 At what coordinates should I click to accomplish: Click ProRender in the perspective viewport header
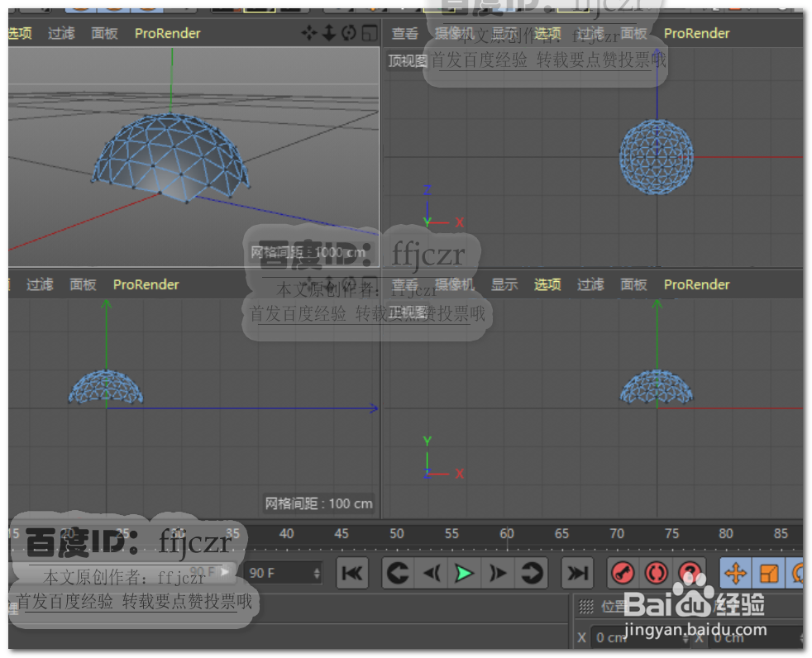point(167,33)
